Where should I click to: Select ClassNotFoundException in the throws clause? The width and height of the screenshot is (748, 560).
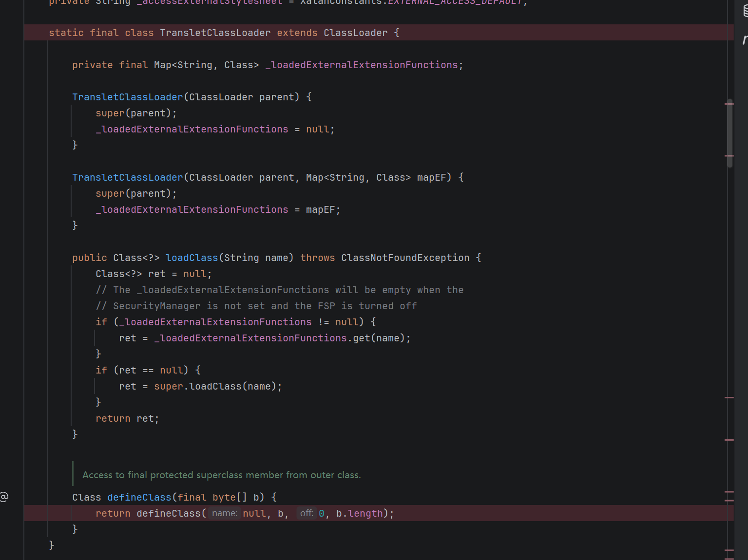tap(405, 258)
